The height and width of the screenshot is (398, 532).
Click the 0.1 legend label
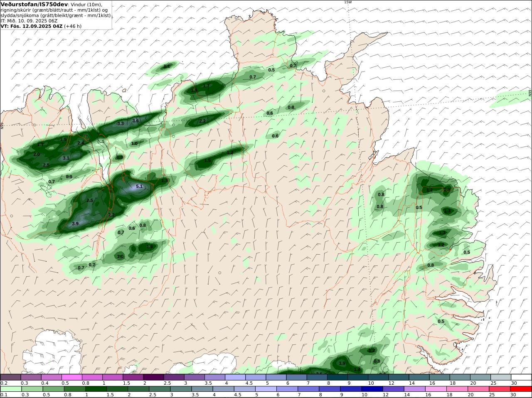pos(4,395)
